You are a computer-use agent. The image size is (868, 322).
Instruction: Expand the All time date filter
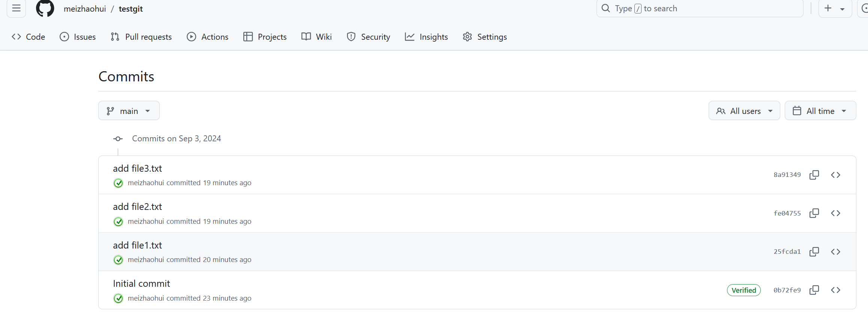pyautogui.click(x=820, y=111)
